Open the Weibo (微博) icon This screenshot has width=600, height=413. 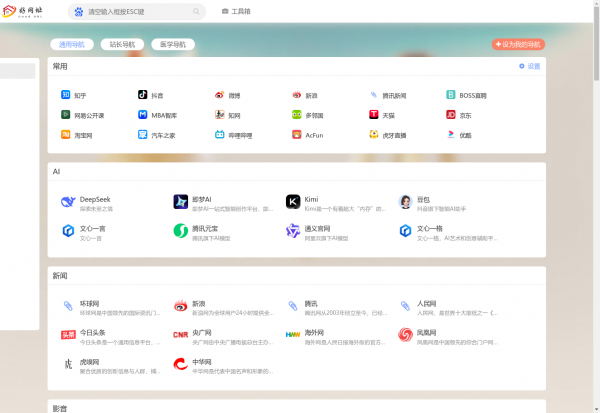pos(220,95)
